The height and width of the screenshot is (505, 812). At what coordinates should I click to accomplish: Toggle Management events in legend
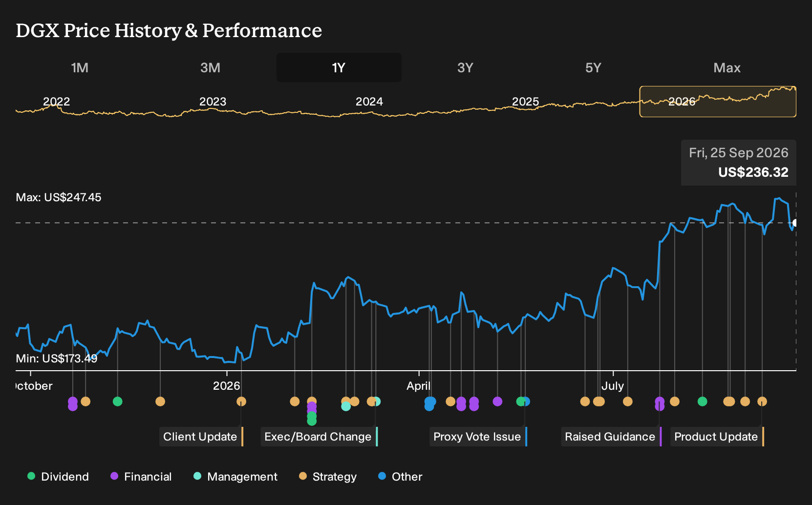coord(236,477)
